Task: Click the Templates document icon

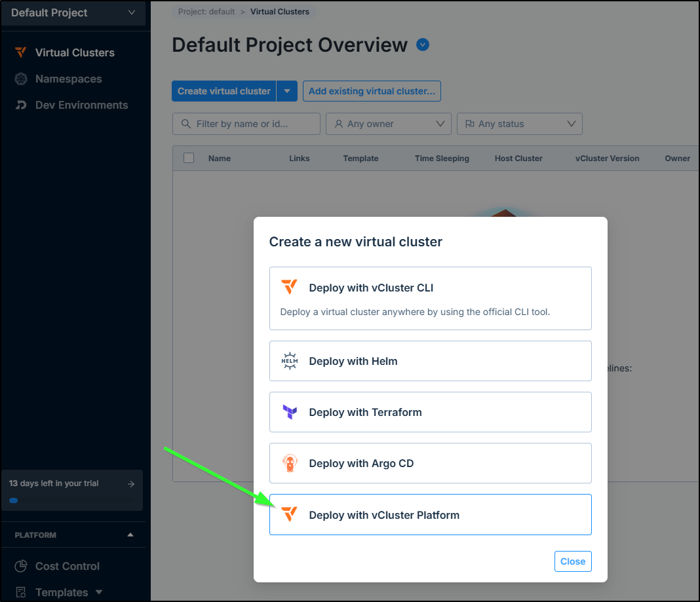Action: tap(21, 592)
